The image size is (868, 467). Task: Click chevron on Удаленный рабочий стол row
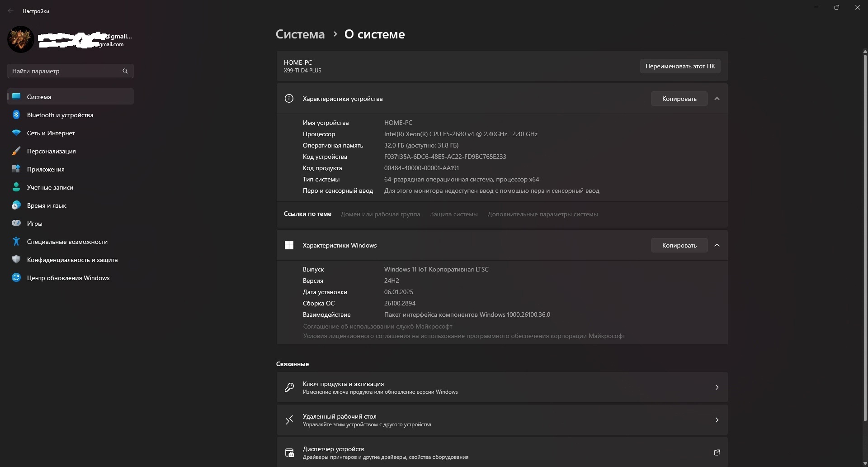[x=717, y=420]
